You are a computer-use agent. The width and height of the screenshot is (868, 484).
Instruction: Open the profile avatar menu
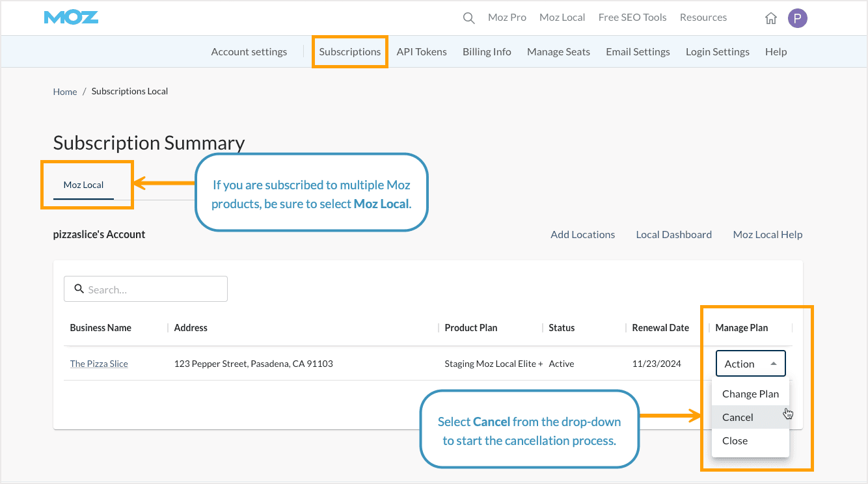pyautogui.click(x=797, y=18)
